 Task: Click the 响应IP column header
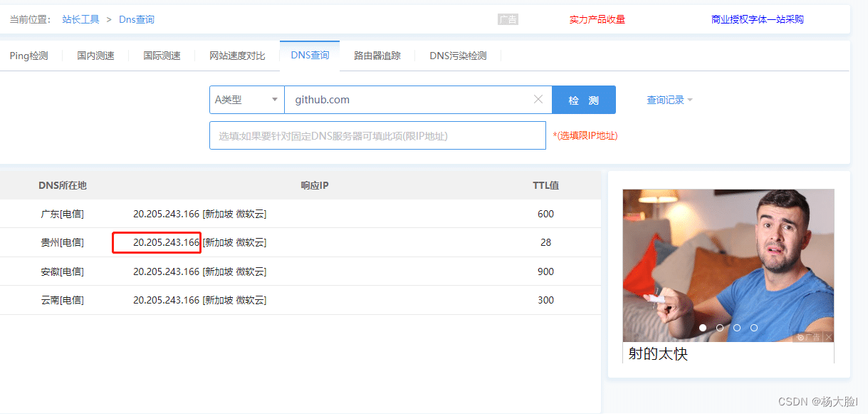315,185
